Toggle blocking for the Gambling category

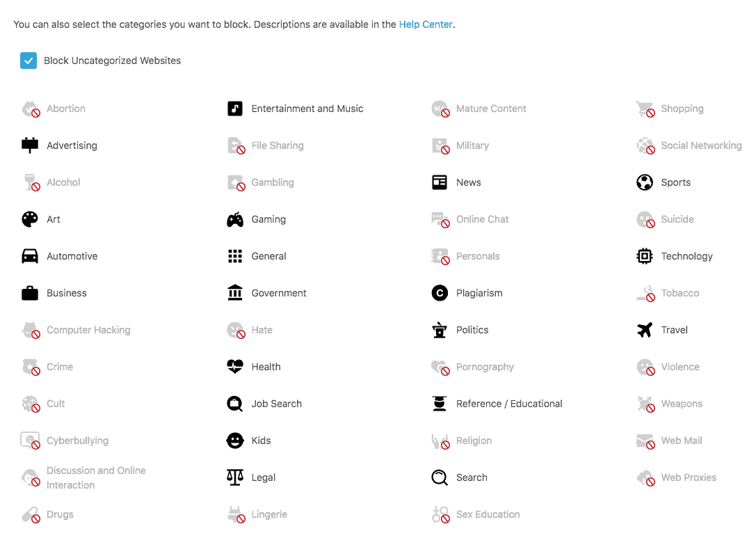coord(235,182)
